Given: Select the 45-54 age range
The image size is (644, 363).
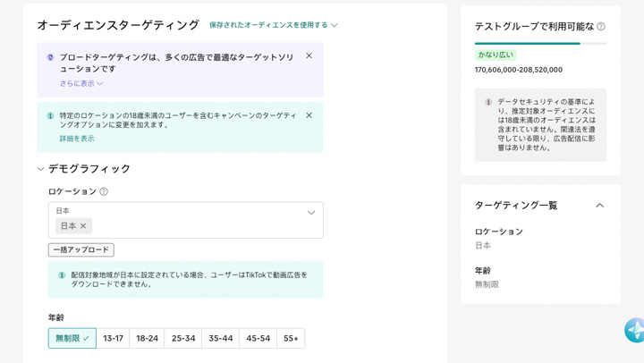Looking at the screenshot, I should [x=258, y=338].
